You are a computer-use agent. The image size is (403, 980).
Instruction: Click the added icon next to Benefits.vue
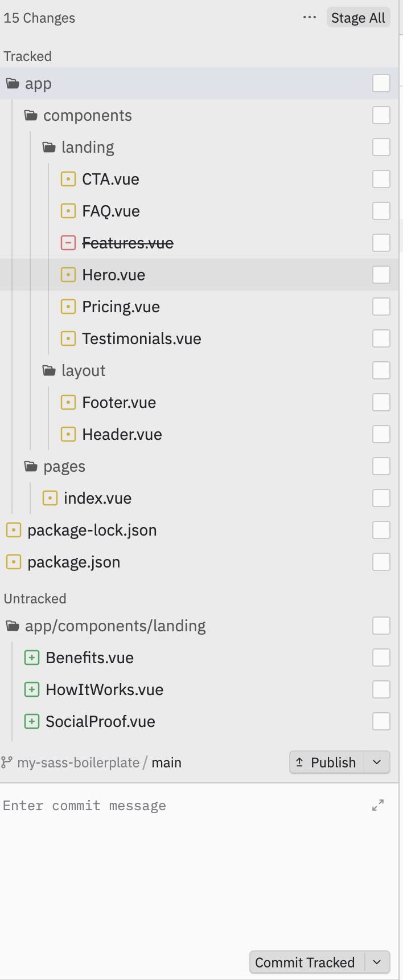(x=31, y=658)
